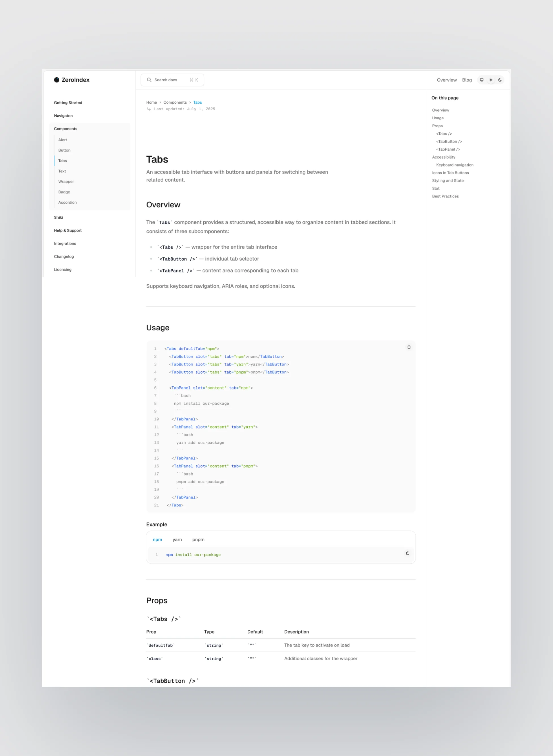Select the pnpm tab in Example

[198, 540]
